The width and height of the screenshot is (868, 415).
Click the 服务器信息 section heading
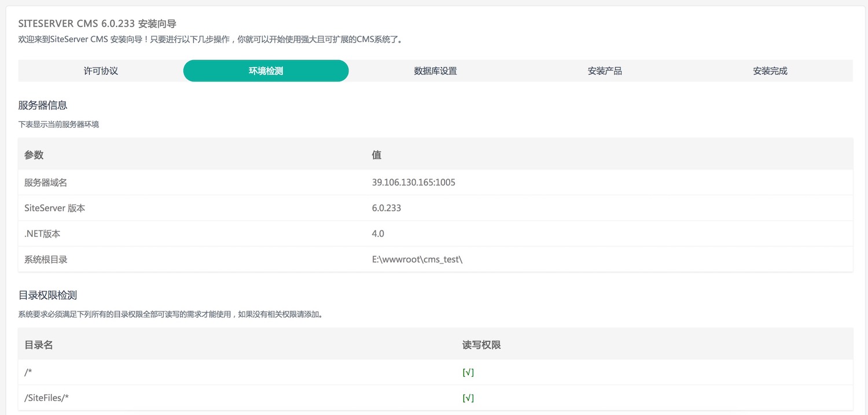coord(43,105)
